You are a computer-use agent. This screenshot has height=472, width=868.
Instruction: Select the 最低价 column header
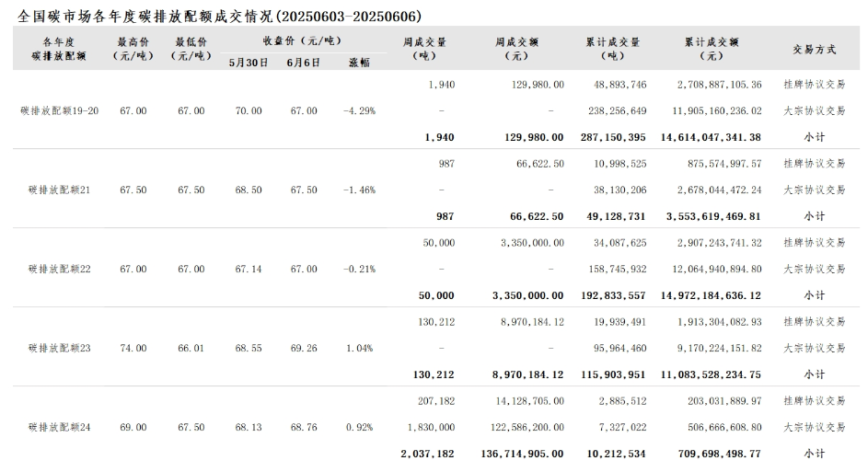point(191,49)
